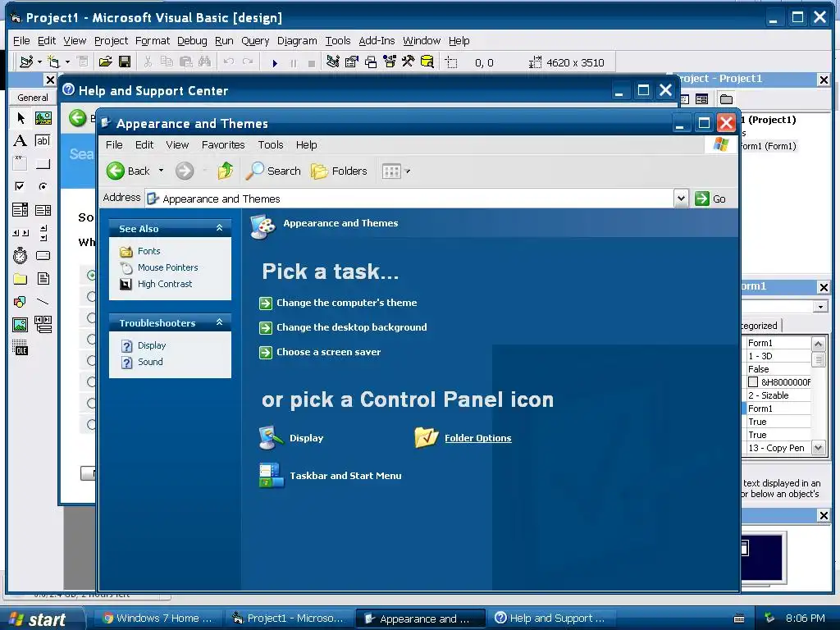Switch to the Categorized properties tab
This screenshot has height=630, width=840.
[x=760, y=326]
